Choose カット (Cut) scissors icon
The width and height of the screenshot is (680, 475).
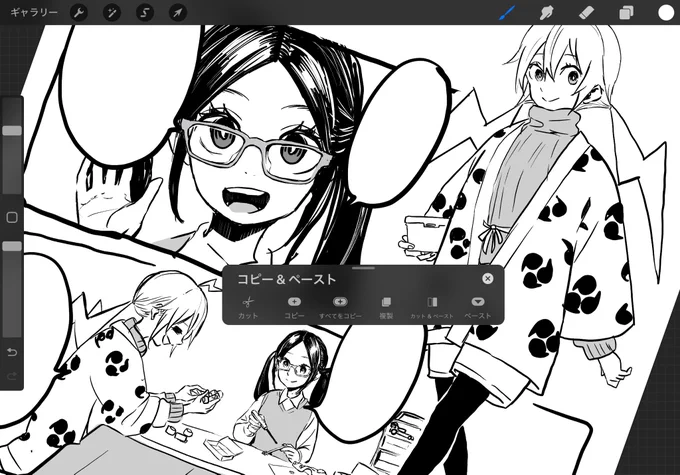pyautogui.click(x=248, y=307)
